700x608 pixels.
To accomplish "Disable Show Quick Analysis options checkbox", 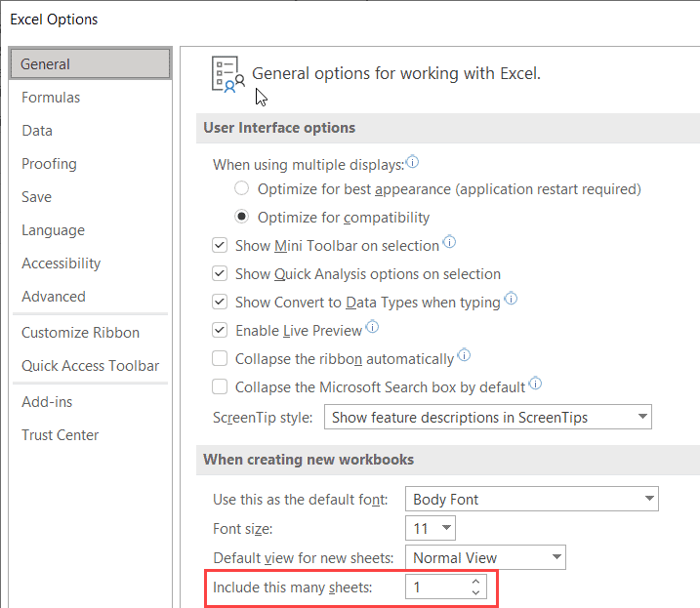I will (220, 274).
